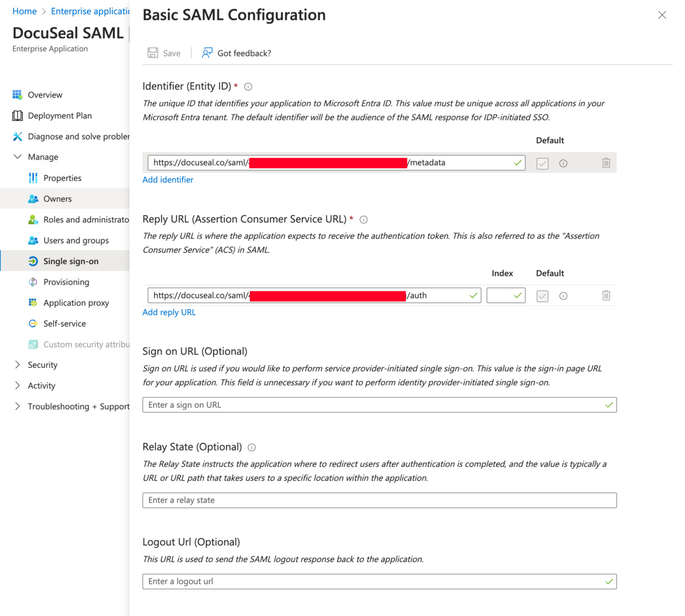
Task: Delete the metadata identifier row
Action: [606, 163]
